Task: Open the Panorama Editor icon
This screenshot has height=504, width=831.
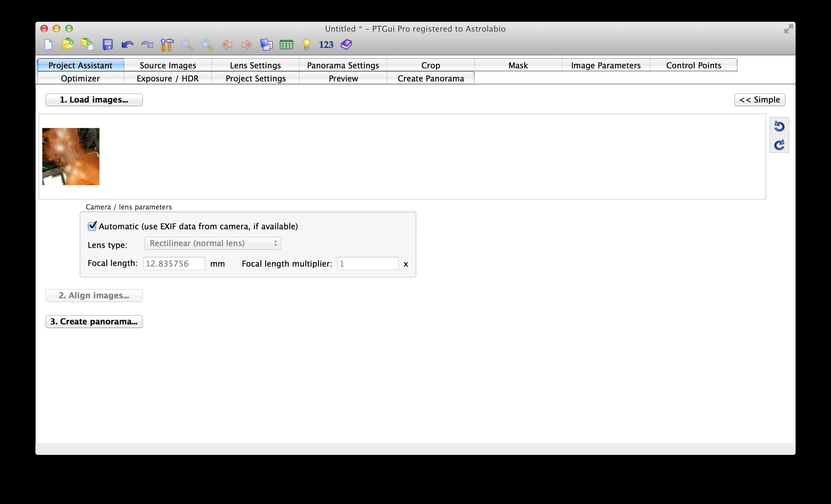Action: tap(266, 44)
